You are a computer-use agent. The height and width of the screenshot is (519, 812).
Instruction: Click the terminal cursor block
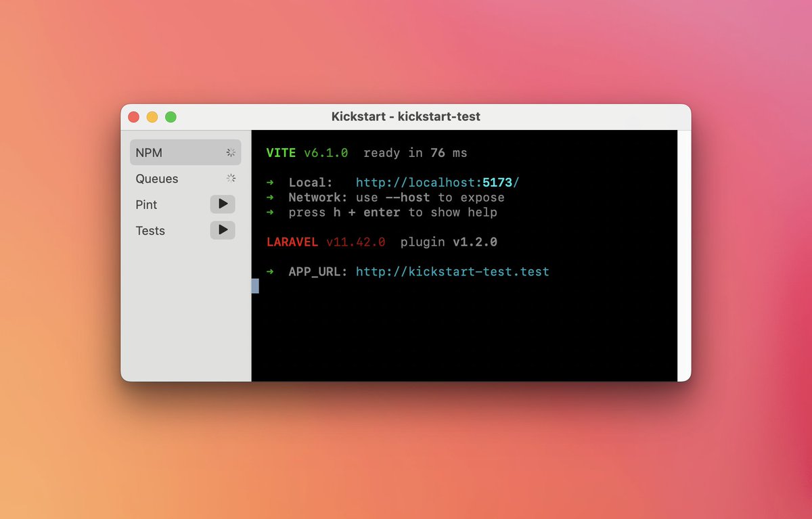click(x=255, y=286)
